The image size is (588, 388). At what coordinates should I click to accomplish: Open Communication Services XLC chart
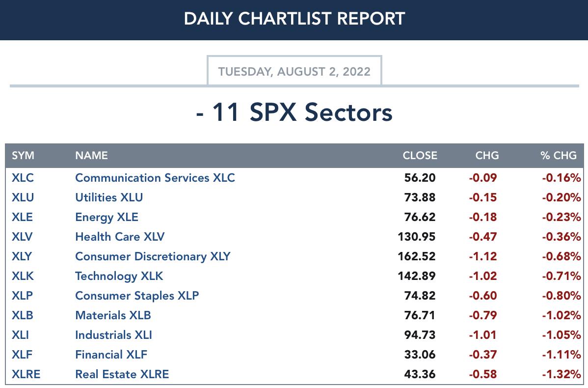tap(155, 177)
